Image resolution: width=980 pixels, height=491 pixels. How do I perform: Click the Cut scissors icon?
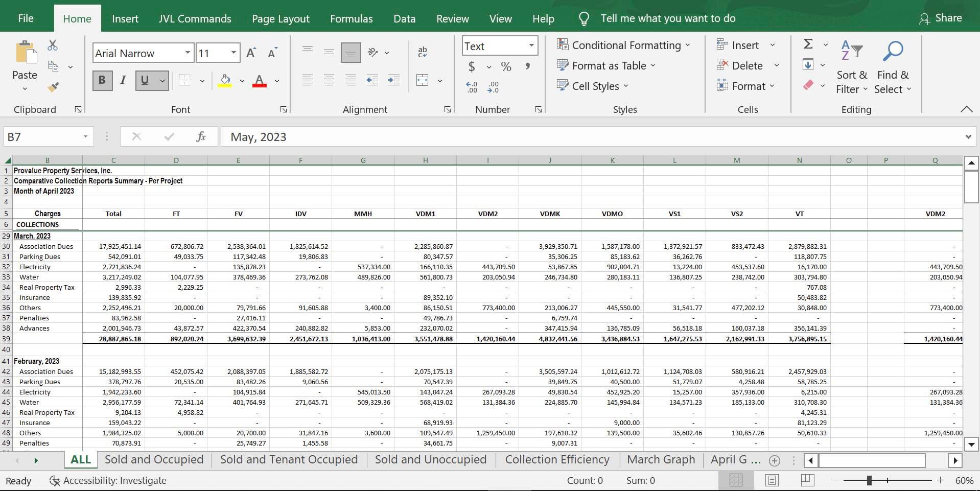coord(53,45)
